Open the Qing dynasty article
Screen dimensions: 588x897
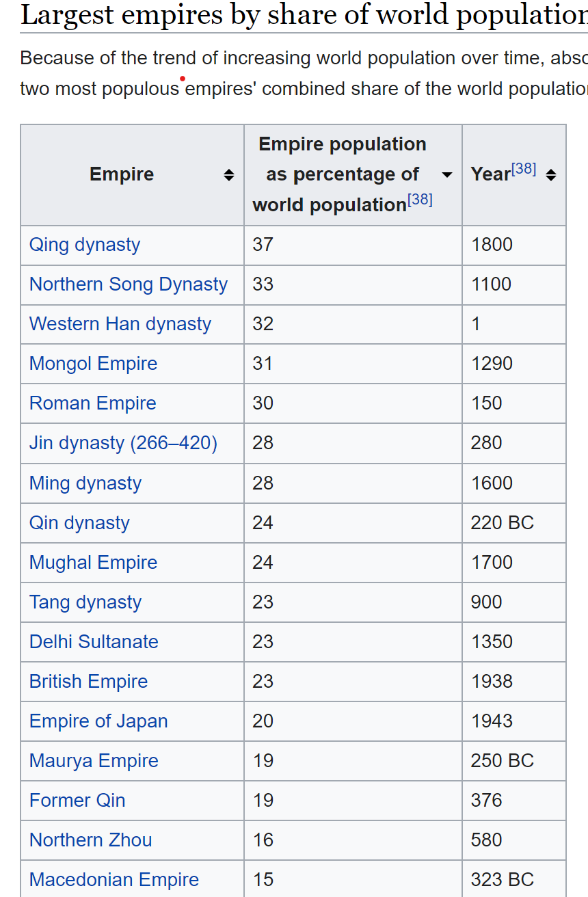(85, 245)
